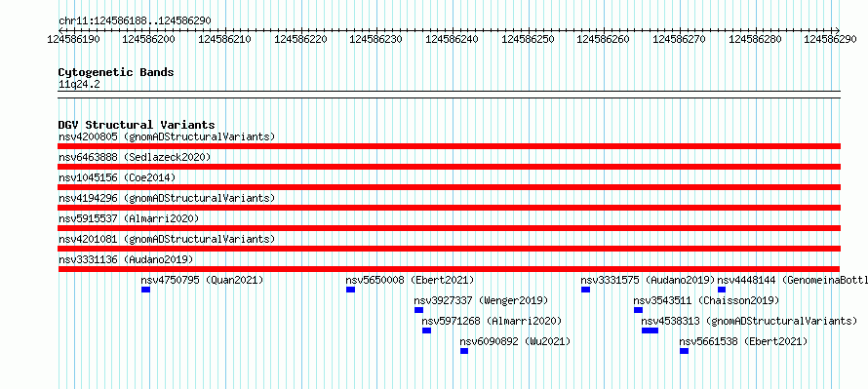Select the red bar under nsv4201081
Screen dimensions: 868x389
(449, 249)
